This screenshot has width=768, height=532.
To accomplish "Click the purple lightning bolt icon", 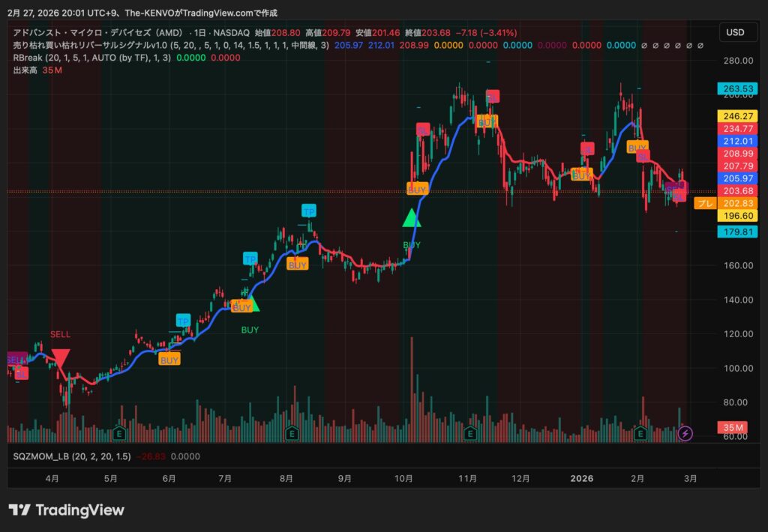I will point(685,433).
